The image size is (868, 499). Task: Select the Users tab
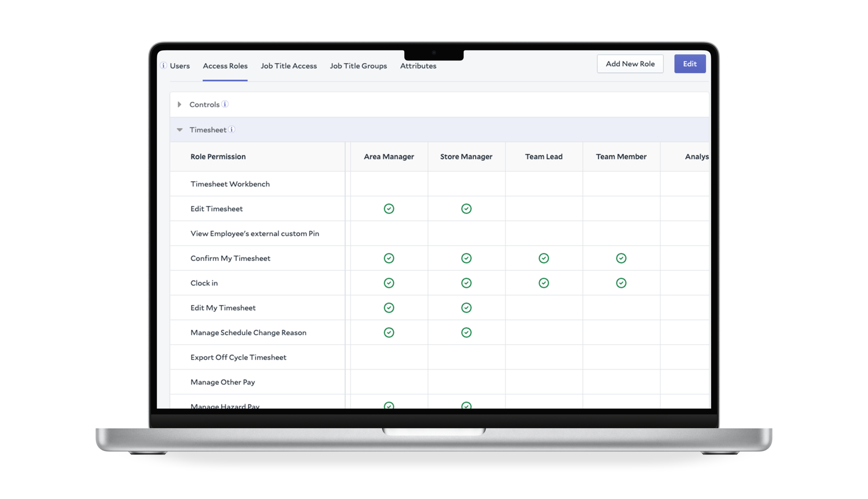180,66
